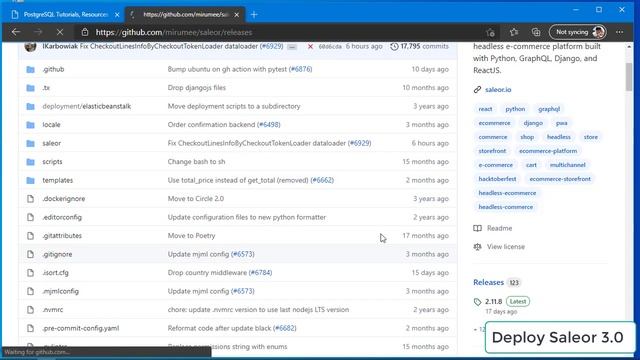Open the Readme link
Image resolution: width=640 pixels, height=360 pixels.
(x=499, y=228)
